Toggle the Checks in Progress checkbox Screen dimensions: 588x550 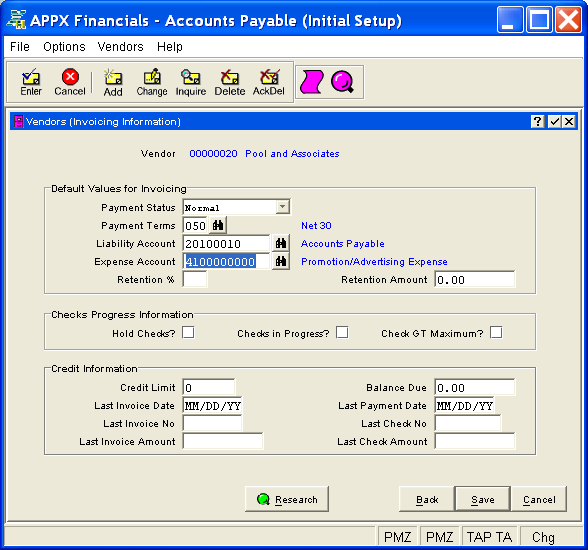point(342,332)
